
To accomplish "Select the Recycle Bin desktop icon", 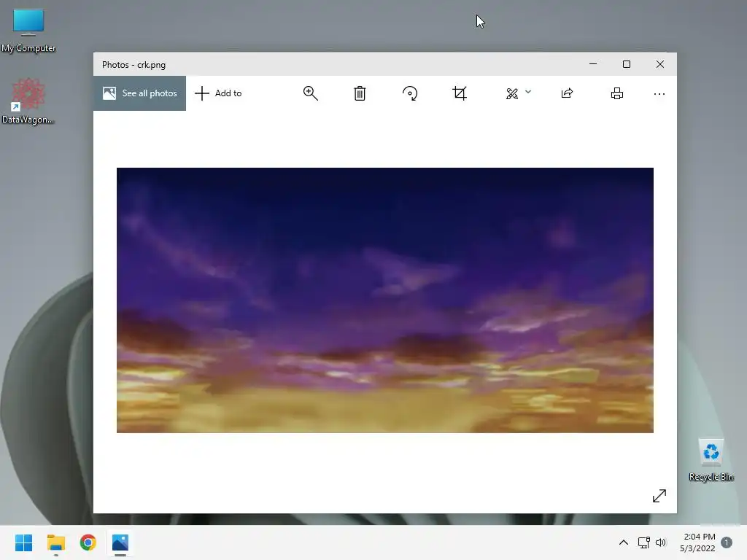I will pos(711,460).
